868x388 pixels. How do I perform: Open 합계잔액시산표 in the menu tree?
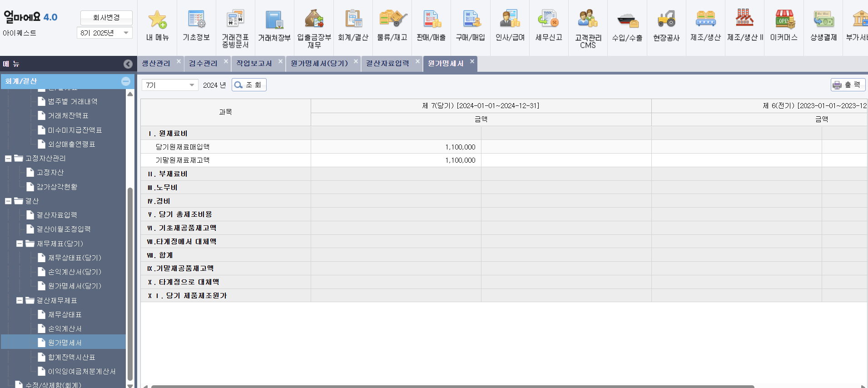[x=72, y=357]
